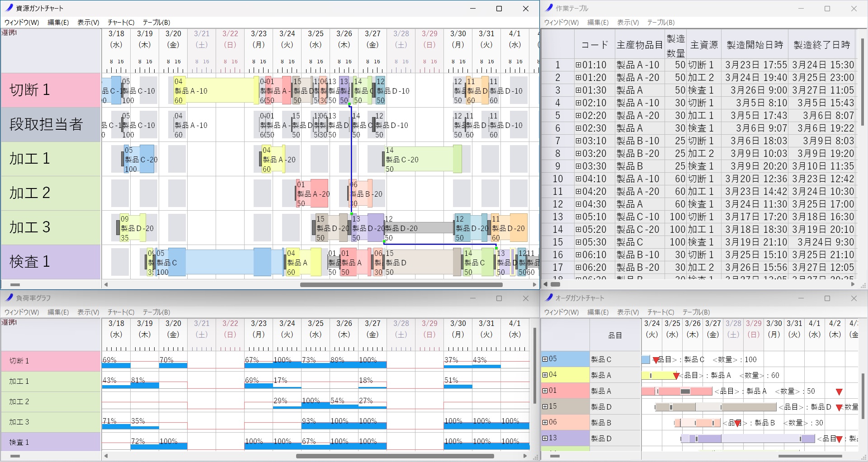Expand order 13 in order Gantt chart

pyautogui.click(x=545, y=438)
